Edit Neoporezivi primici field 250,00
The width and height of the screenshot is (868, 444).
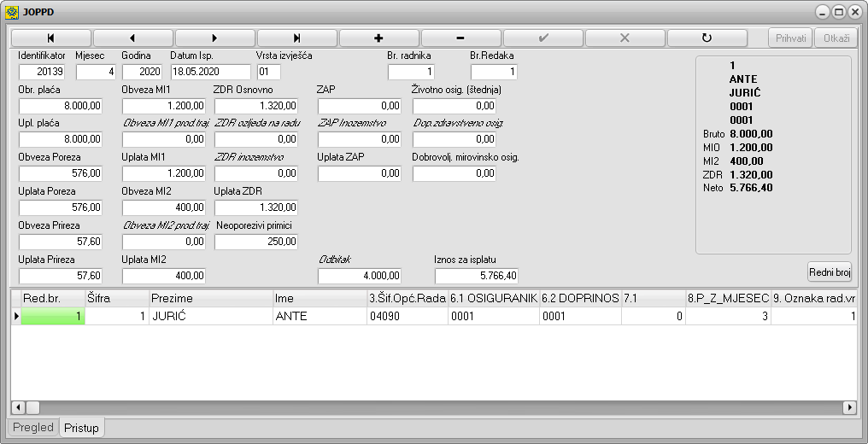[256, 242]
